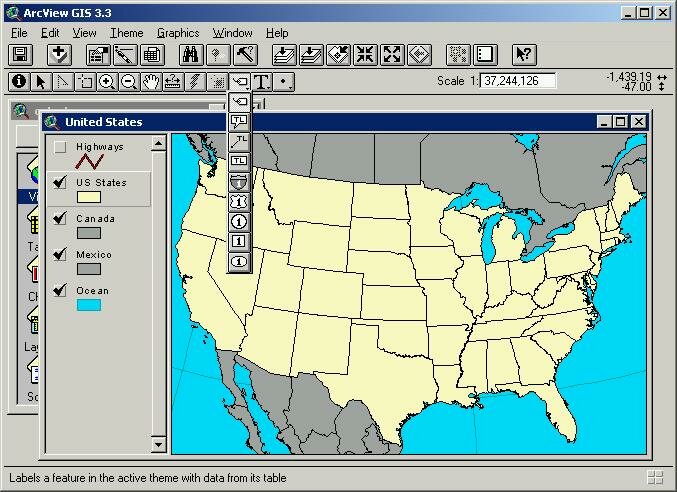The height and width of the screenshot is (492, 677).
Task: Click the Clear Selected Features icon
Action: click(485, 55)
